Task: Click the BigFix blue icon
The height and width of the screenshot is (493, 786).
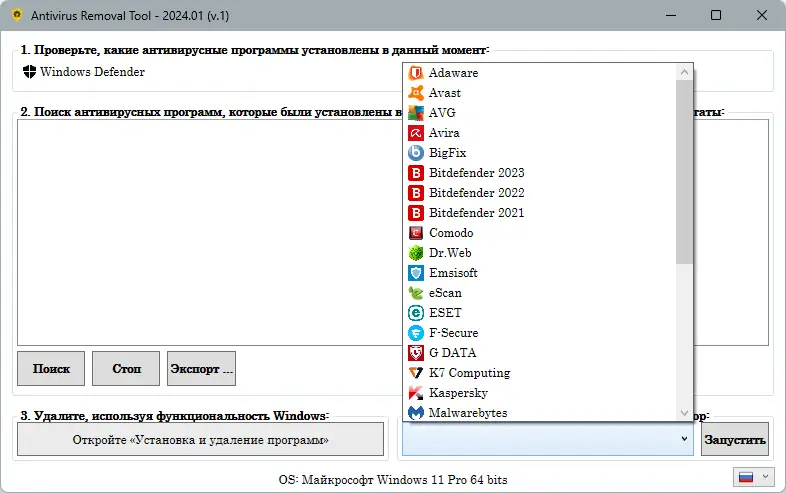Action: click(x=416, y=152)
